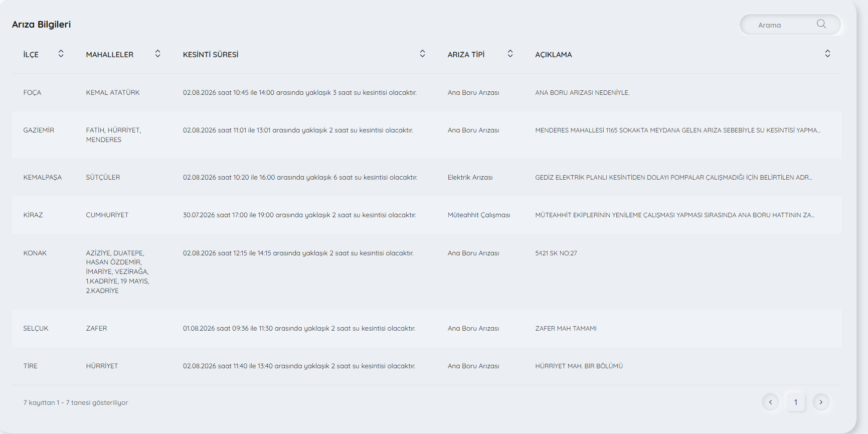Sort by AÇIKLAMA column arrows

(x=828, y=54)
